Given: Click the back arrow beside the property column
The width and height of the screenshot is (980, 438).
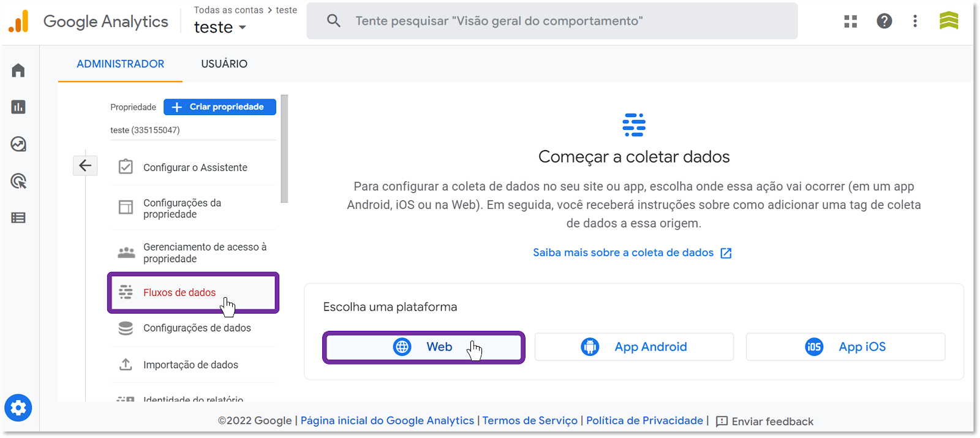Looking at the screenshot, I should coord(85,165).
